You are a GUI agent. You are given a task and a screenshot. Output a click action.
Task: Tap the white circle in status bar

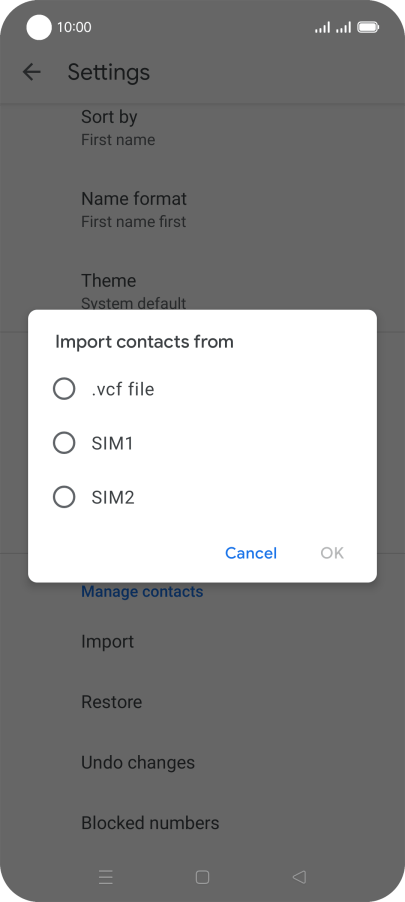coord(39,27)
